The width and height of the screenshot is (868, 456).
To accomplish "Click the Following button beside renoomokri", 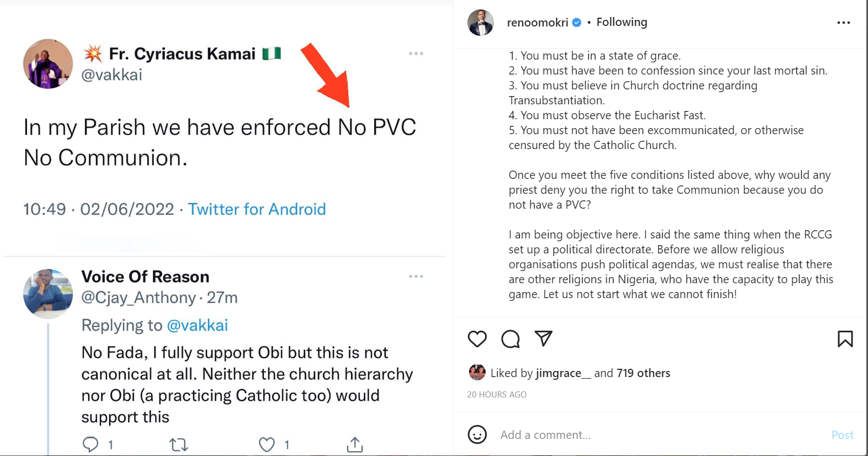I will click(x=621, y=22).
